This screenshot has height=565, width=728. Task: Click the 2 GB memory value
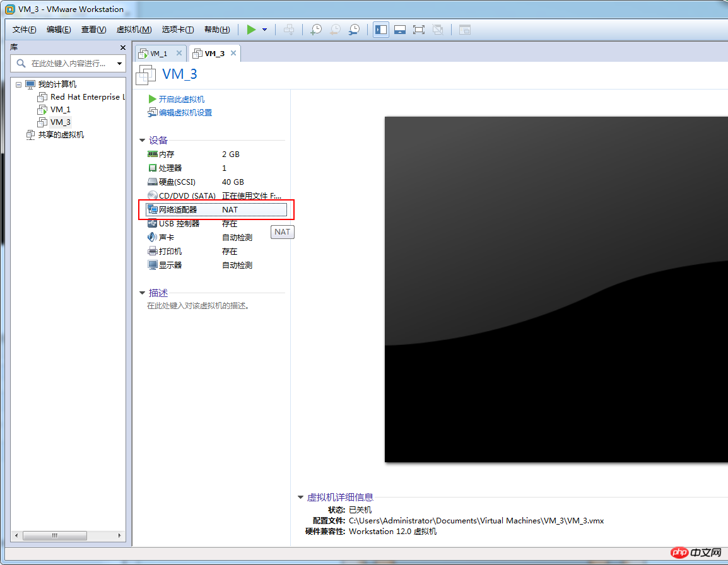231,154
